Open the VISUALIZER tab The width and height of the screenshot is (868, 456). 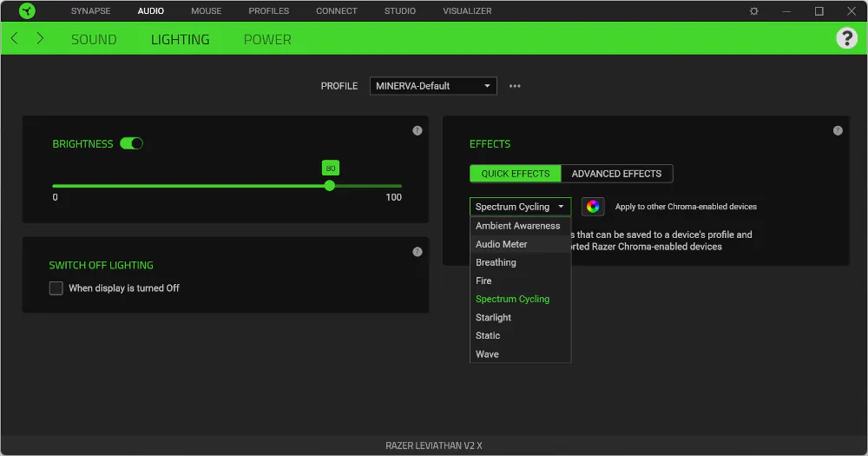tap(467, 11)
